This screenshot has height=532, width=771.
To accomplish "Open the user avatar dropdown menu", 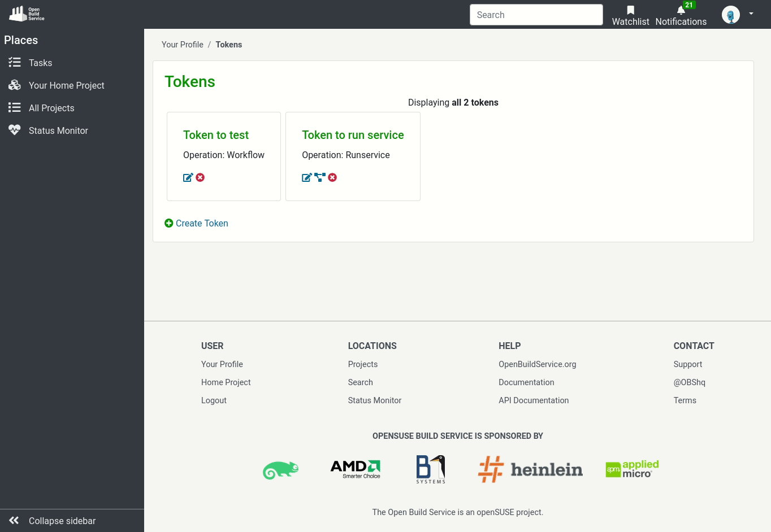I will [x=730, y=15].
